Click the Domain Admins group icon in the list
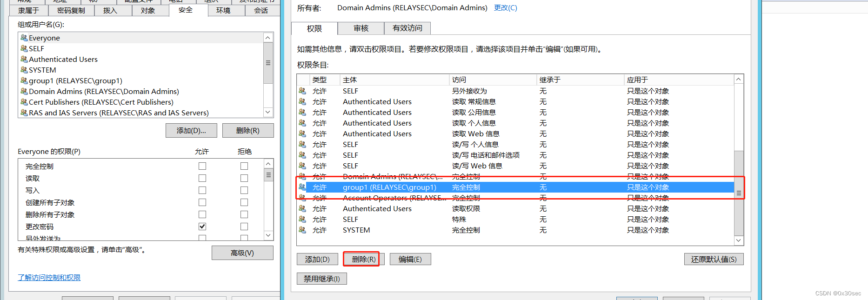This screenshot has width=868, height=300. pos(24,91)
